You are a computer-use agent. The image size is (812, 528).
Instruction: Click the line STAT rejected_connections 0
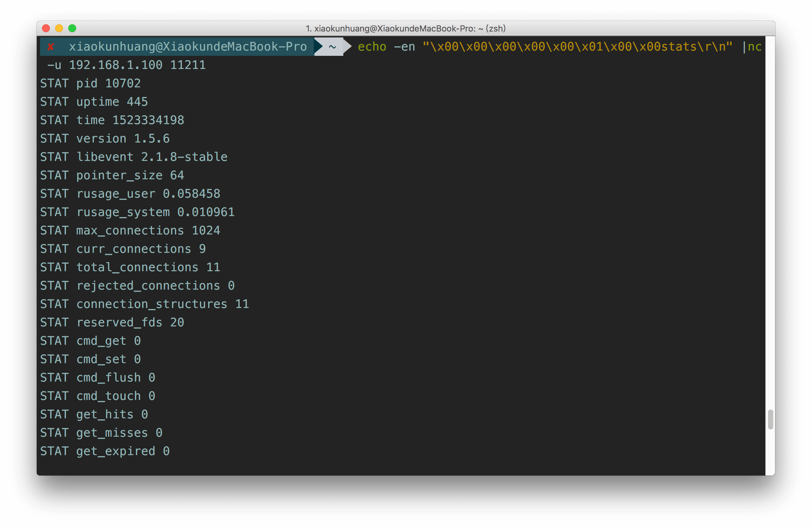click(138, 286)
